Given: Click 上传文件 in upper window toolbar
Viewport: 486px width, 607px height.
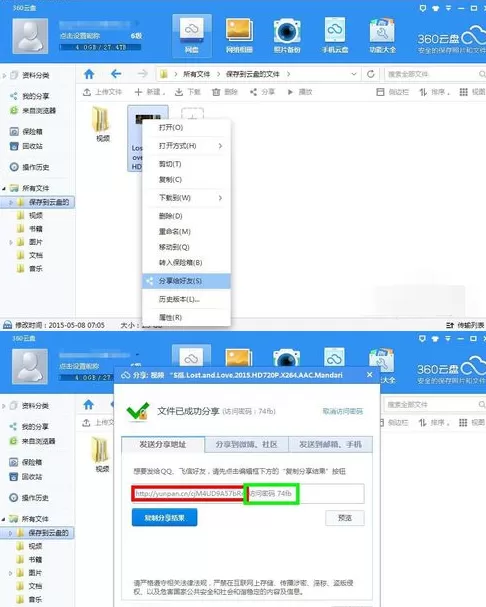Looking at the screenshot, I should coord(103,92).
